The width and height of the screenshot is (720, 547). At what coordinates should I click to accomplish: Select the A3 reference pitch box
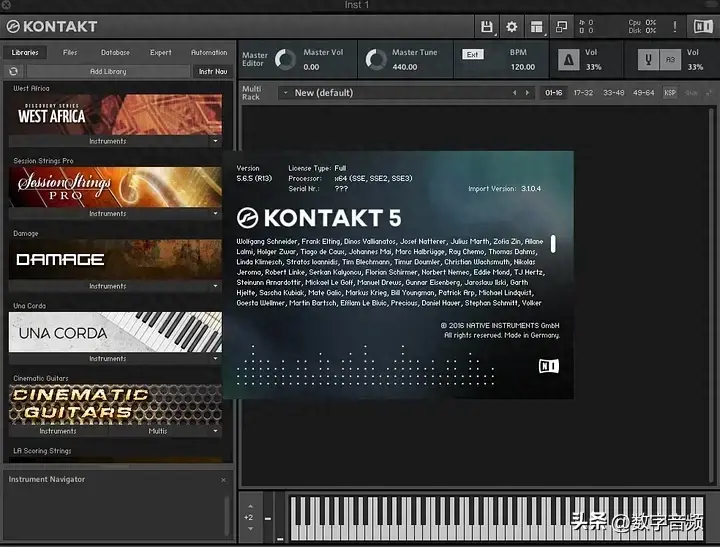[x=670, y=60]
